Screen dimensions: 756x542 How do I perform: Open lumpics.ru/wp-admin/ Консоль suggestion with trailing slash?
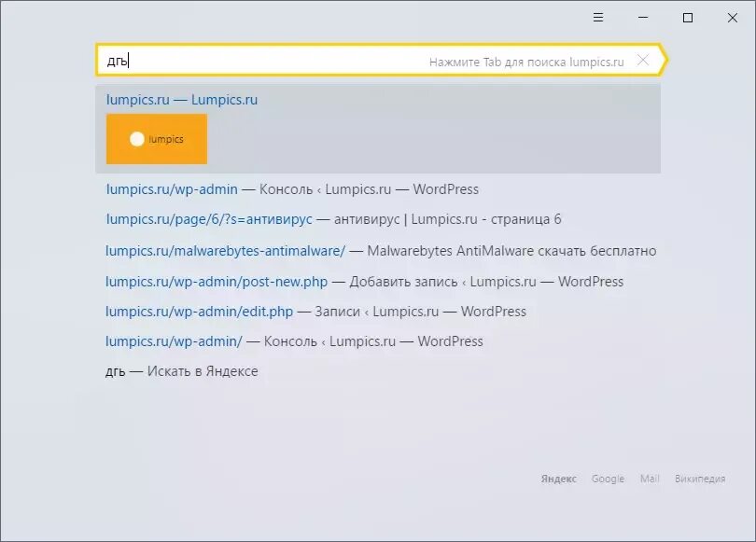tap(294, 341)
